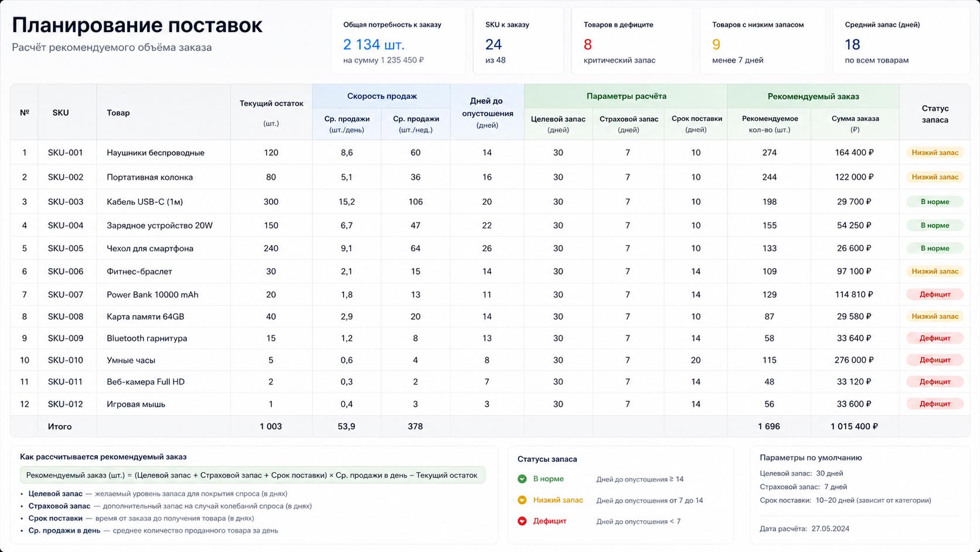Click the Рекомендуемое кол-во (шт.) column header

(x=770, y=124)
